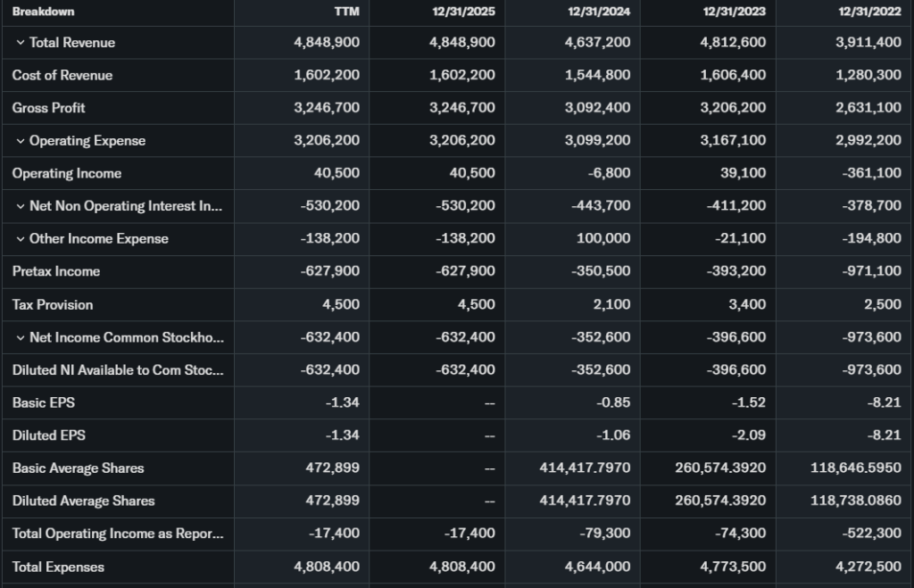Image resolution: width=914 pixels, height=588 pixels.
Task: Click TTM Total Revenue value 4,848,900
Action: (327, 43)
